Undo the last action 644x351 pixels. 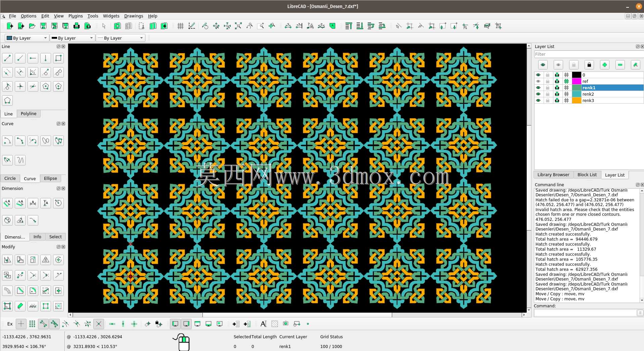pyautogui.click(x=117, y=26)
